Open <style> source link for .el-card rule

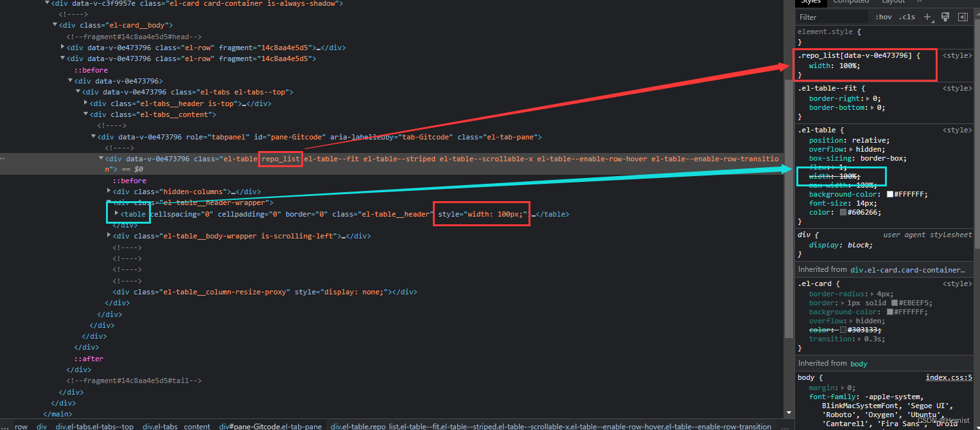click(958, 283)
